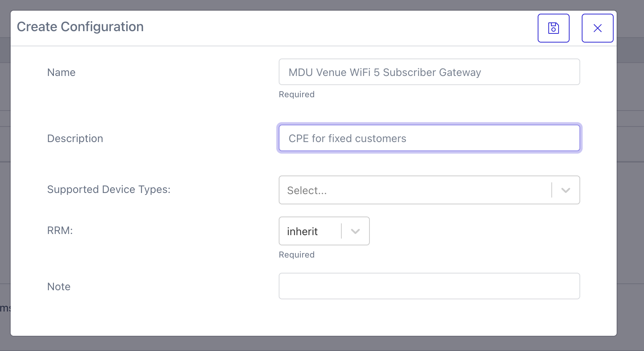
Task: Click the RRM label text
Action: click(x=60, y=231)
